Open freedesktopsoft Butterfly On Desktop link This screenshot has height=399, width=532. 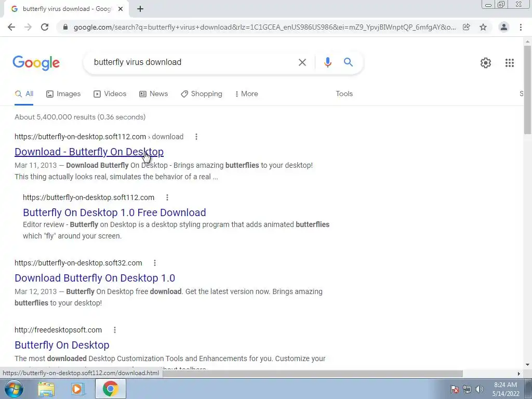click(62, 345)
